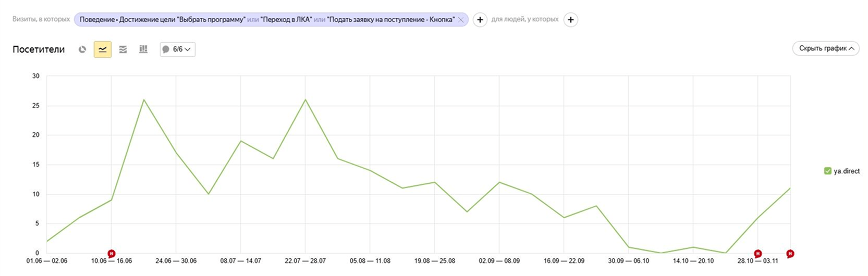The image size is (868, 276).
Task: Switch to column chart view
Action: click(143, 49)
